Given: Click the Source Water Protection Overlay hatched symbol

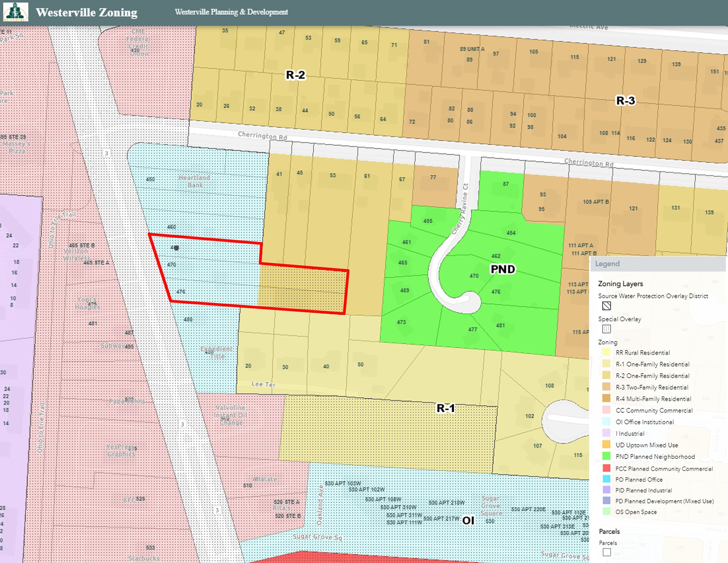Looking at the screenshot, I should pos(607,306).
